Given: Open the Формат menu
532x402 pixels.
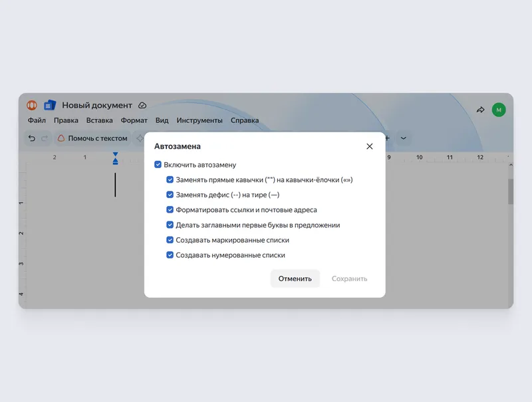Looking at the screenshot, I should [x=134, y=120].
